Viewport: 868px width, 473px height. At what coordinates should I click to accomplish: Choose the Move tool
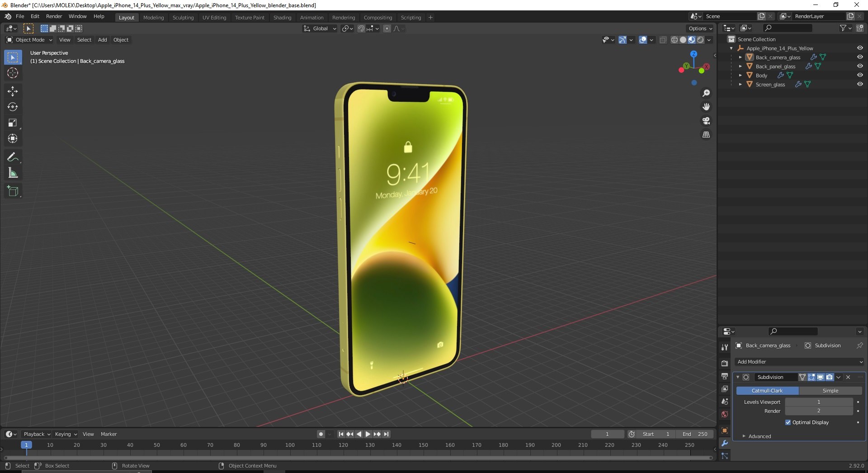tap(13, 91)
